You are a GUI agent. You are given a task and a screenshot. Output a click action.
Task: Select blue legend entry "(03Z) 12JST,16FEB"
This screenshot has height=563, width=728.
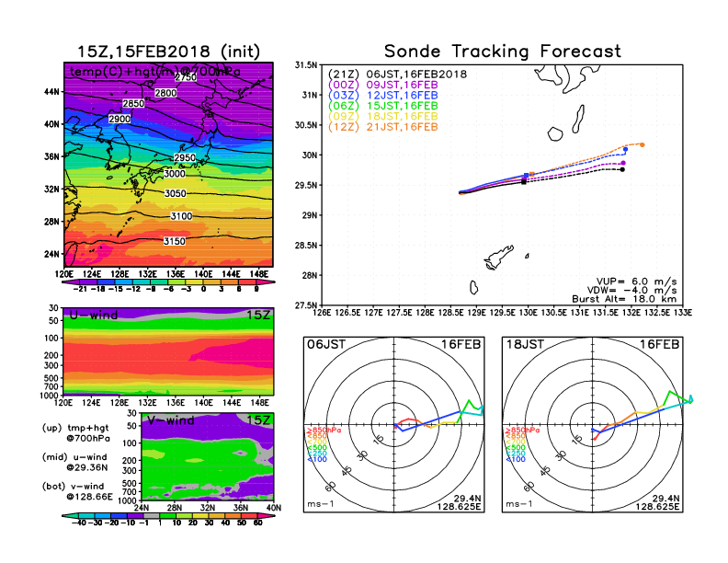tap(382, 96)
